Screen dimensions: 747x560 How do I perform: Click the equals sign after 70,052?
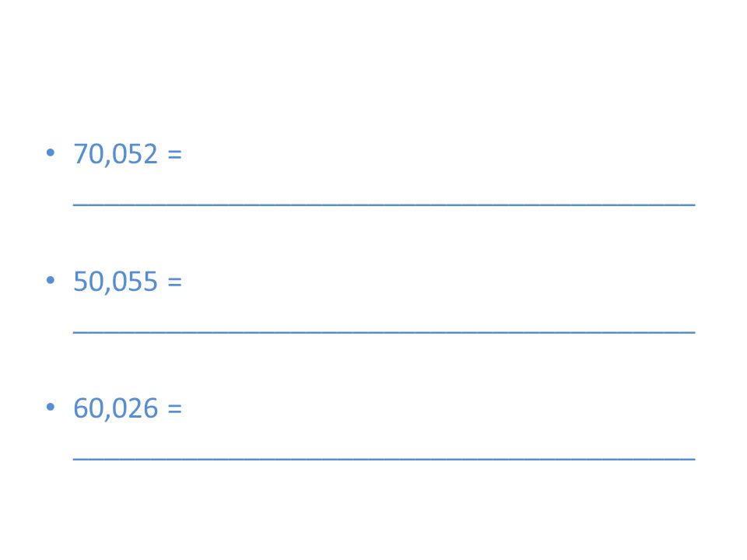point(175,154)
